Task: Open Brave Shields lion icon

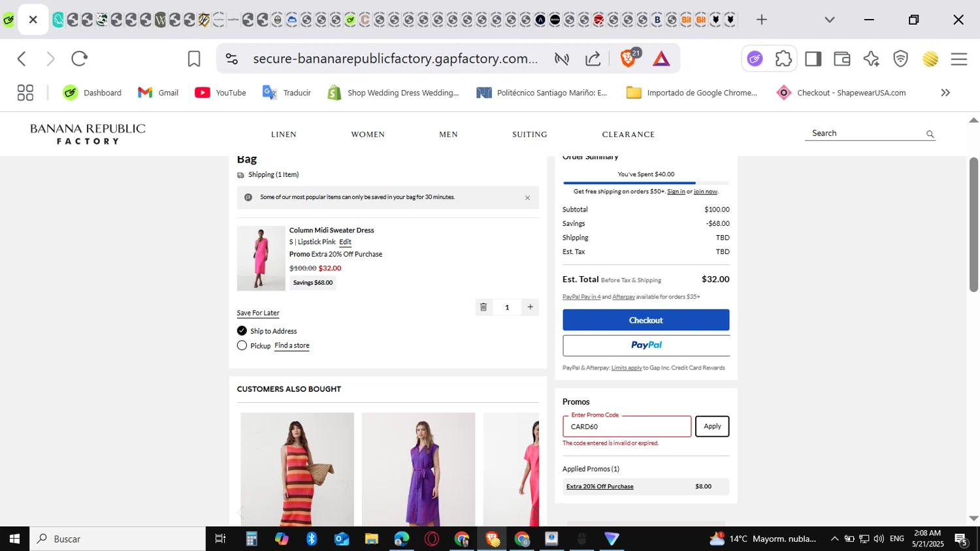Action: pyautogui.click(x=629, y=59)
